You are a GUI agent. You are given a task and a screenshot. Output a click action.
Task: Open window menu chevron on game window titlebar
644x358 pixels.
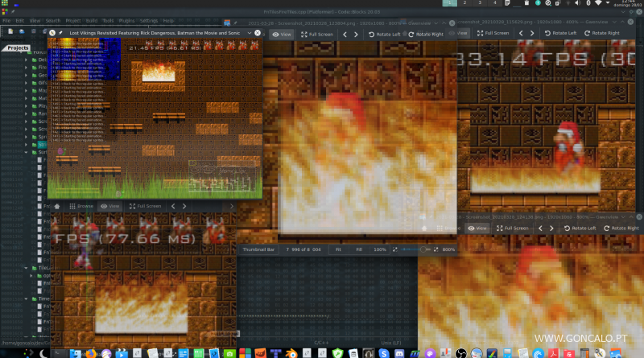[250, 33]
